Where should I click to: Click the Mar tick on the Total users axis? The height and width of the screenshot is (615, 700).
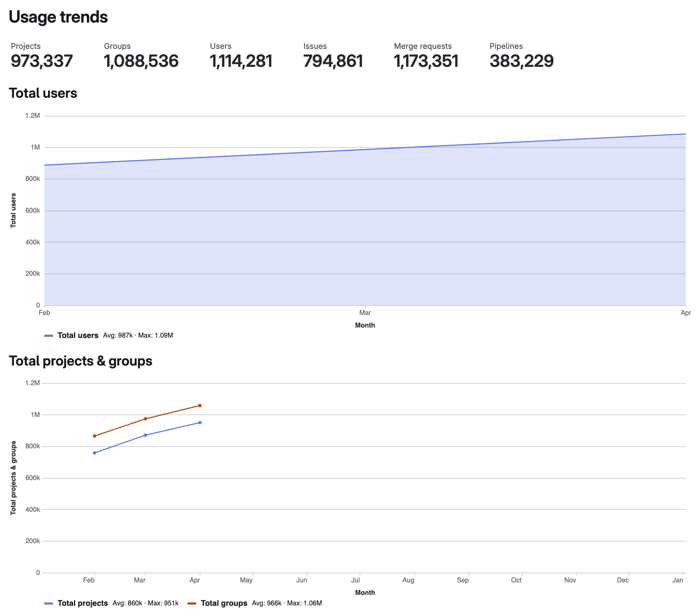coord(364,313)
